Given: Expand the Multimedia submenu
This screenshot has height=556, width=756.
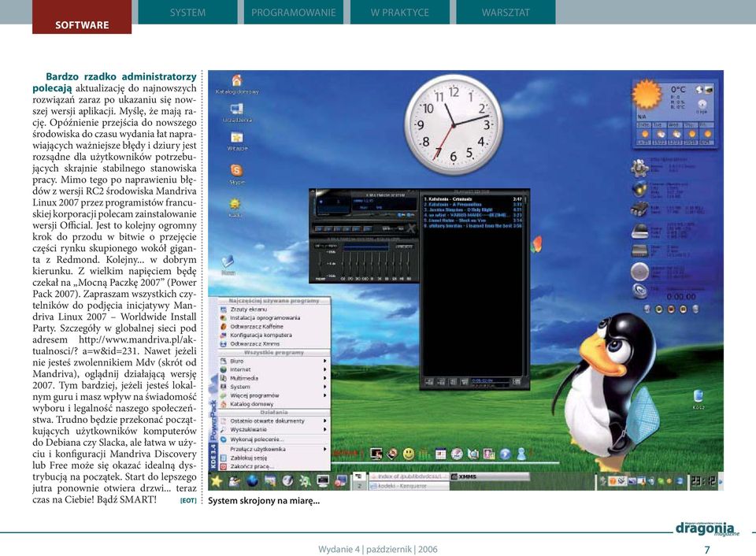Looking at the screenshot, I should (274, 378).
